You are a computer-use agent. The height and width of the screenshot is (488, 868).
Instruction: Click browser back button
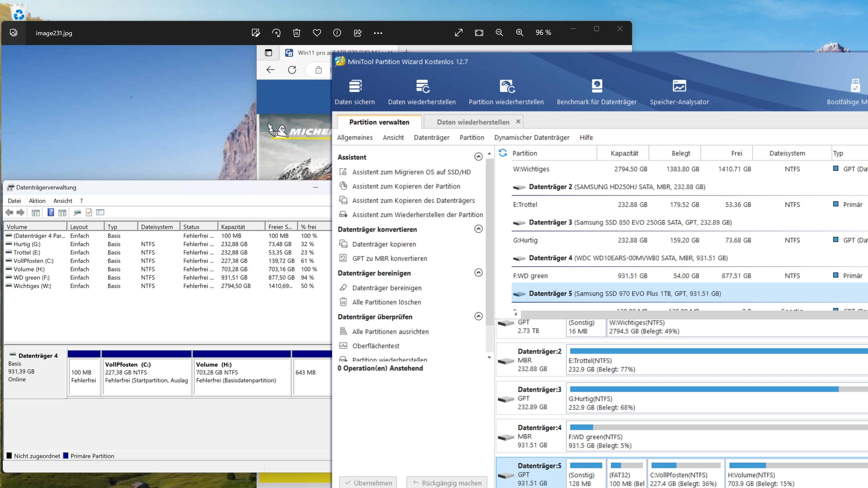pyautogui.click(x=270, y=70)
